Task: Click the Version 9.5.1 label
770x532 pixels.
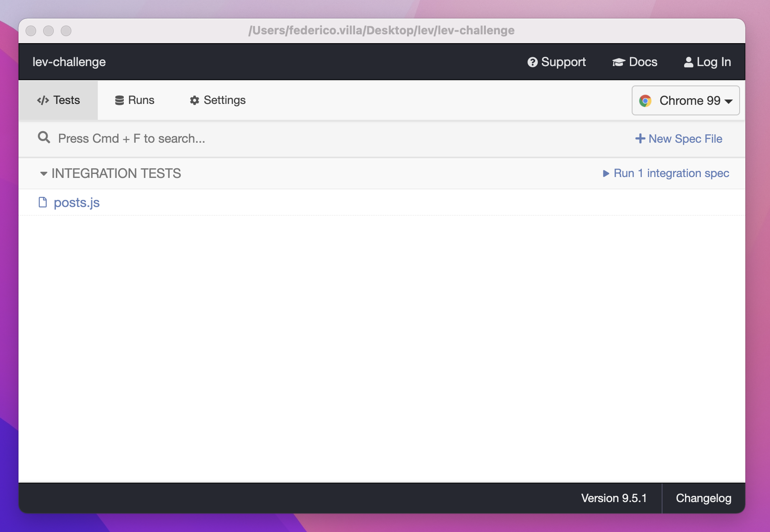Action: coord(614,498)
